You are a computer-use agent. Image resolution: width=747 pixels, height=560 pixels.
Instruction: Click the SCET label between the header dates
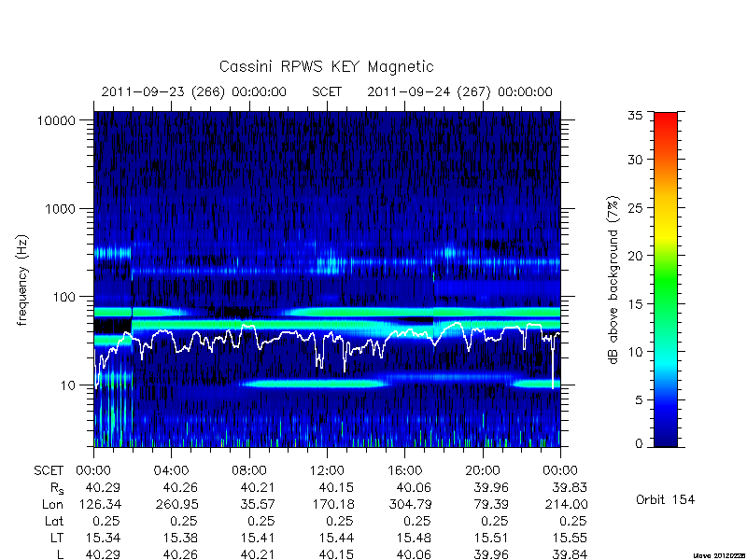tap(327, 91)
